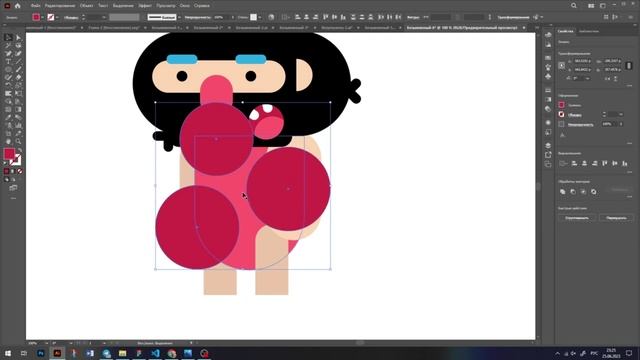Click the Перекрасить quick action button
The width and height of the screenshot is (640, 360).
616,218
